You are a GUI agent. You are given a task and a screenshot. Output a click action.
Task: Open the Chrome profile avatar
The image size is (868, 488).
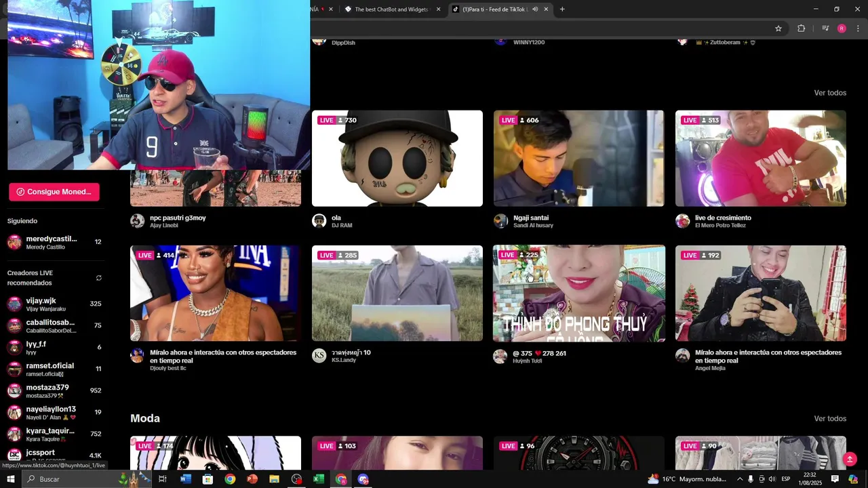tap(842, 28)
